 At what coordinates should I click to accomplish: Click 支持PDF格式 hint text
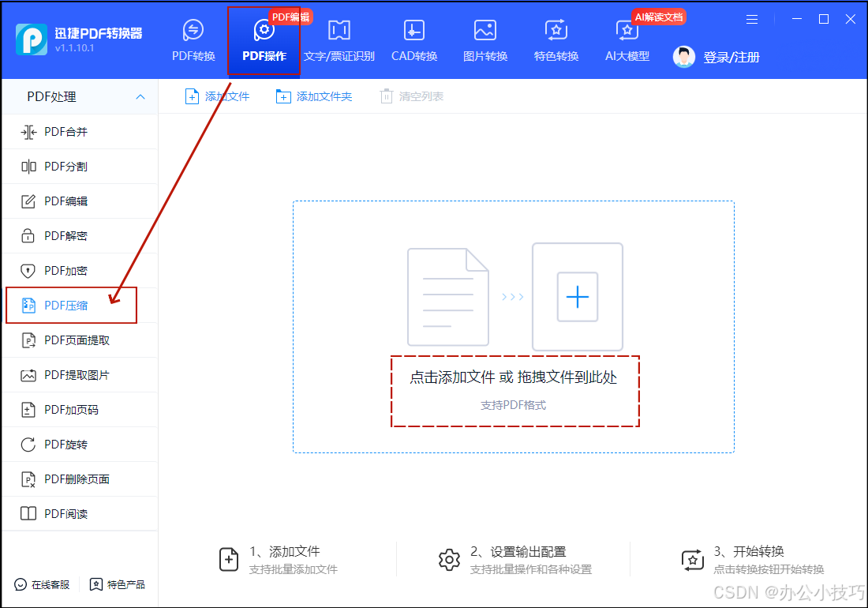click(513, 405)
